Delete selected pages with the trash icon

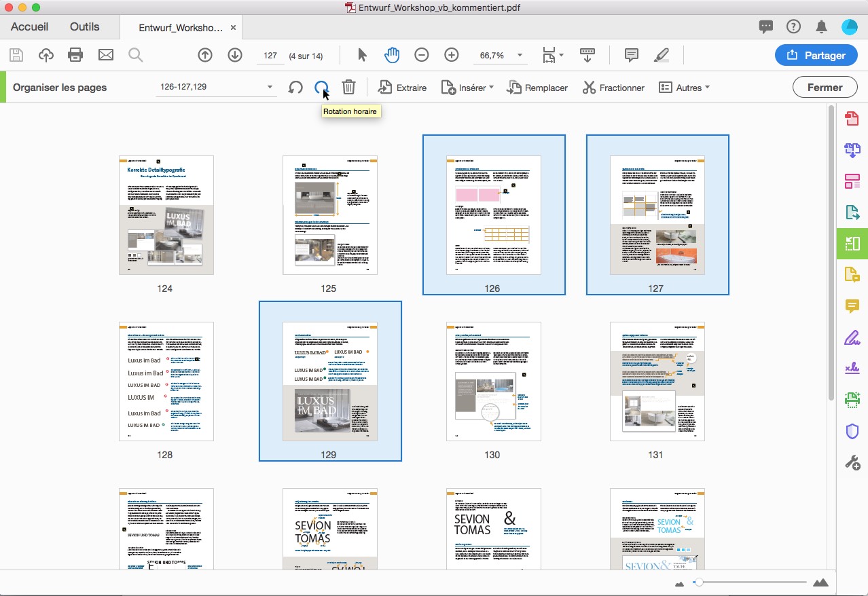coord(348,88)
